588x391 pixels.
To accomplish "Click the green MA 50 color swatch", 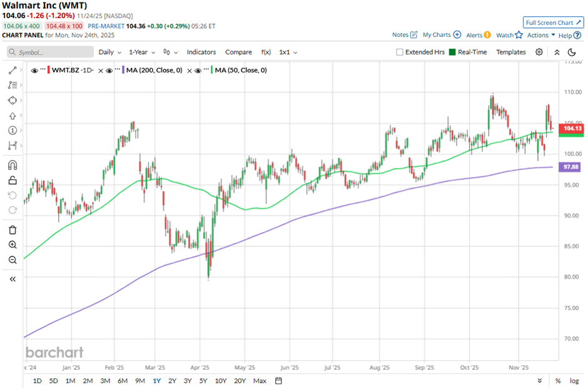I will click(212, 71).
